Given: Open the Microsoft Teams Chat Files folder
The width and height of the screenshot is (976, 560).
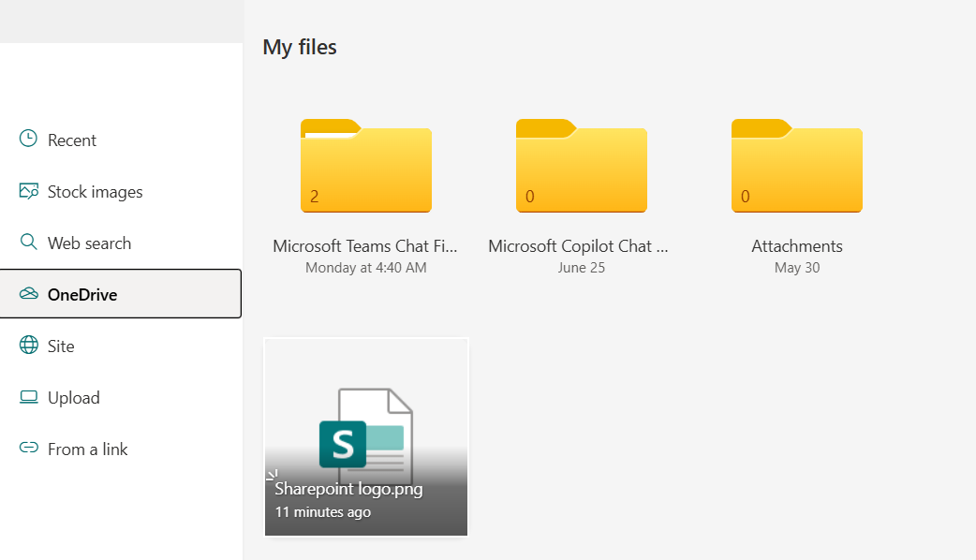Looking at the screenshot, I should pos(365,167).
